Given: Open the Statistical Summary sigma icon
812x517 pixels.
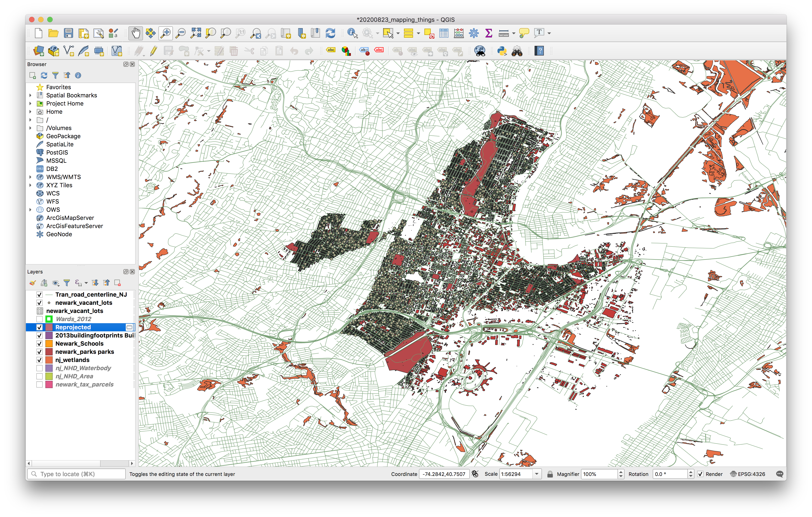Looking at the screenshot, I should pyautogui.click(x=488, y=33).
